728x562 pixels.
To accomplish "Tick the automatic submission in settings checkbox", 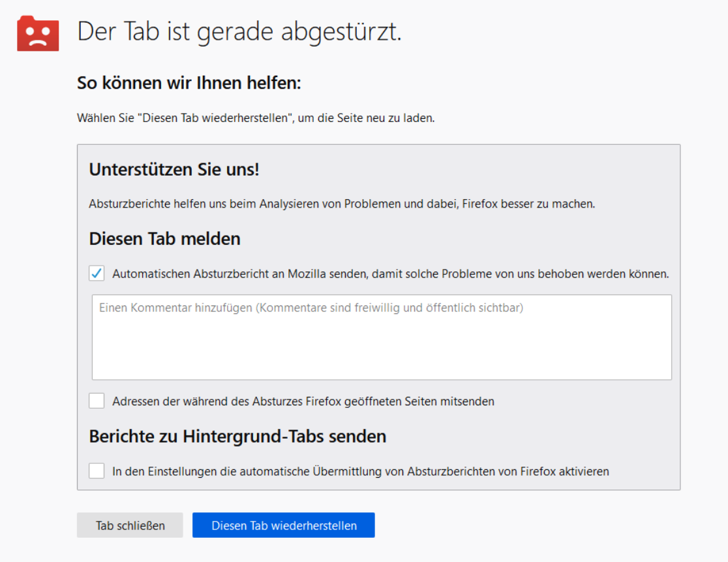I will pyautogui.click(x=97, y=471).
